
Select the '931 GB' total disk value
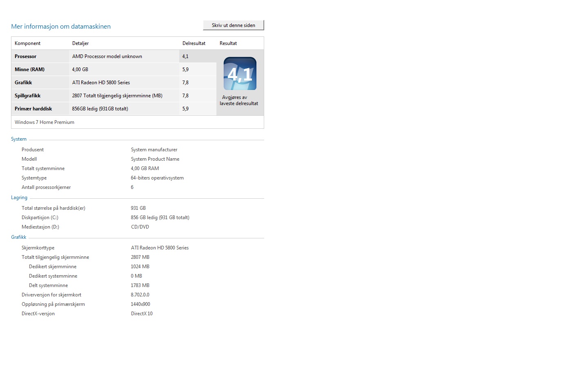click(x=138, y=208)
